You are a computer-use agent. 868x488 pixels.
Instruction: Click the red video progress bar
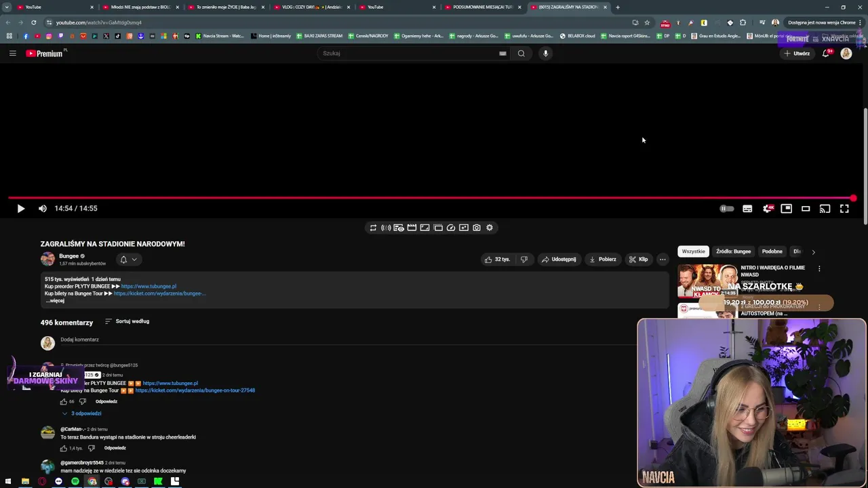pos(431,198)
